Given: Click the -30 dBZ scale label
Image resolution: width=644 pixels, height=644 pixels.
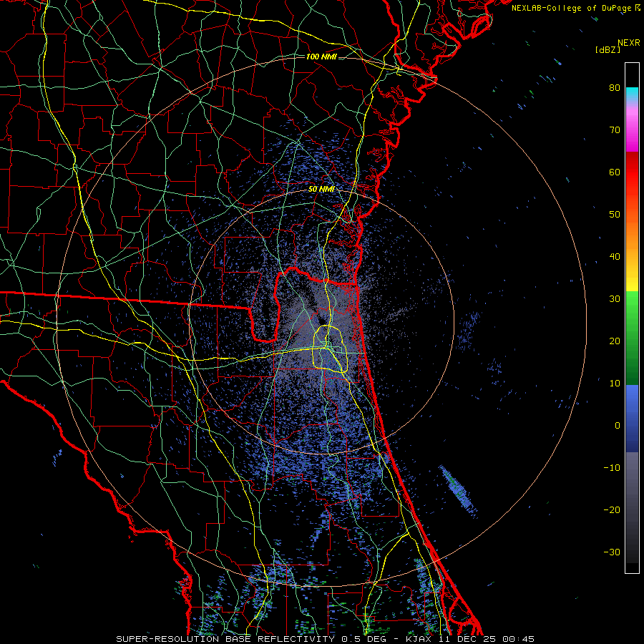Looking at the screenshot, I should tap(612, 552).
